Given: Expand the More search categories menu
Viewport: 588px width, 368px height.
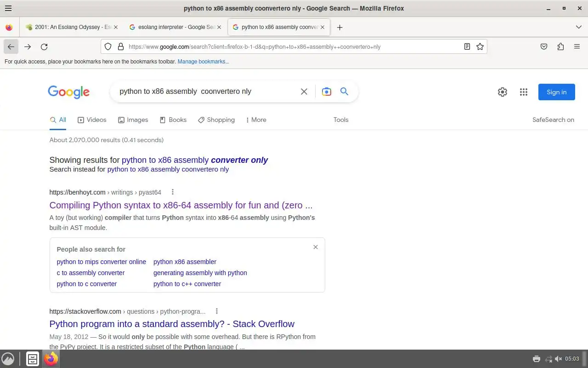Looking at the screenshot, I should 256,120.
